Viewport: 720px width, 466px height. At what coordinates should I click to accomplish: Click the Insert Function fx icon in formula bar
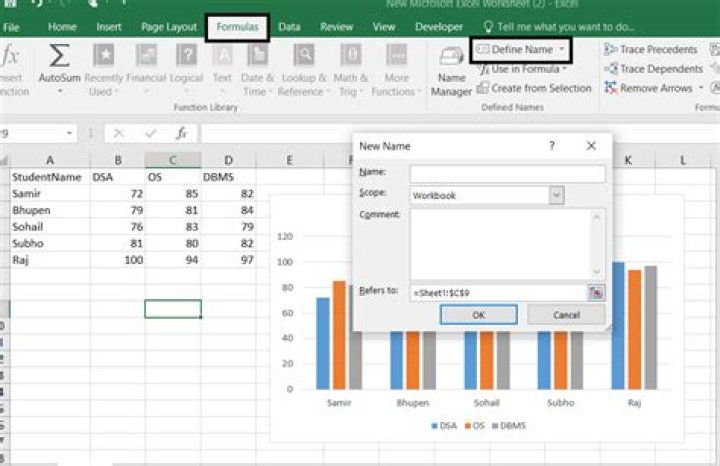point(181,133)
